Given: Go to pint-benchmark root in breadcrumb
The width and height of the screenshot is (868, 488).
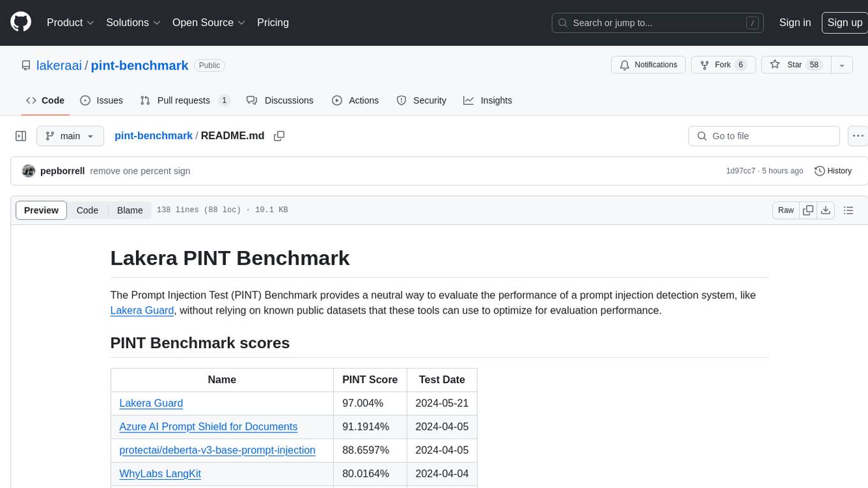Looking at the screenshot, I should (153, 135).
